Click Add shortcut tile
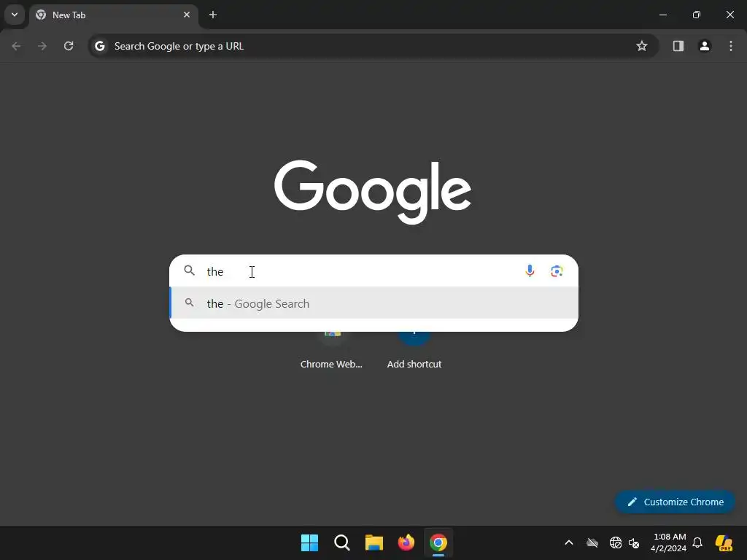Image resolution: width=747 pixels, height=560 pixels. 414,350
